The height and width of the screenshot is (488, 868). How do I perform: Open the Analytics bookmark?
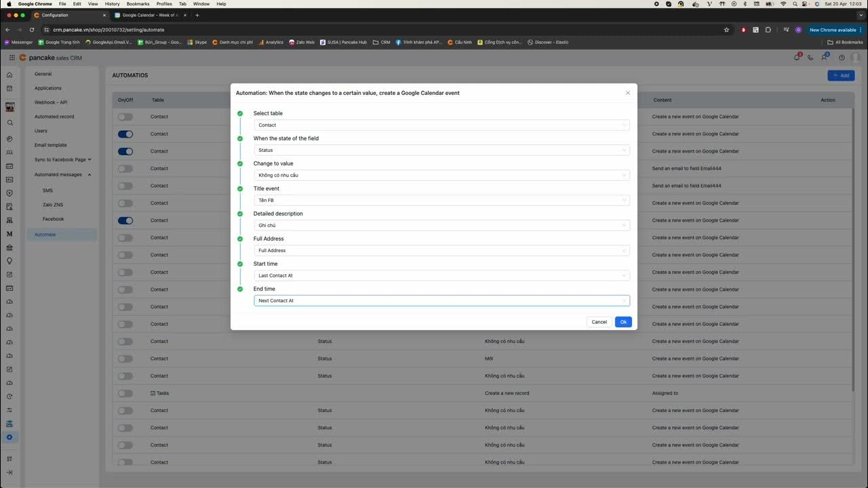[271, 42]
